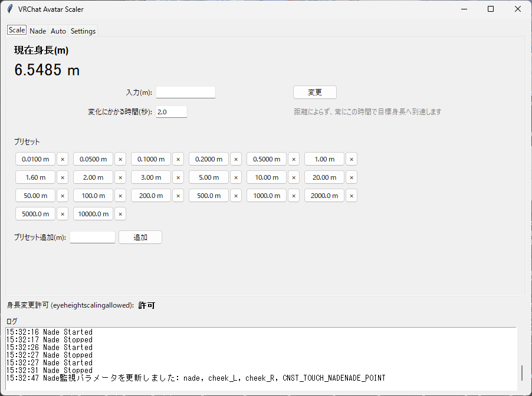Apply the 1.60 m preset
Screen dimensions: 532x396
pos(35,177)
